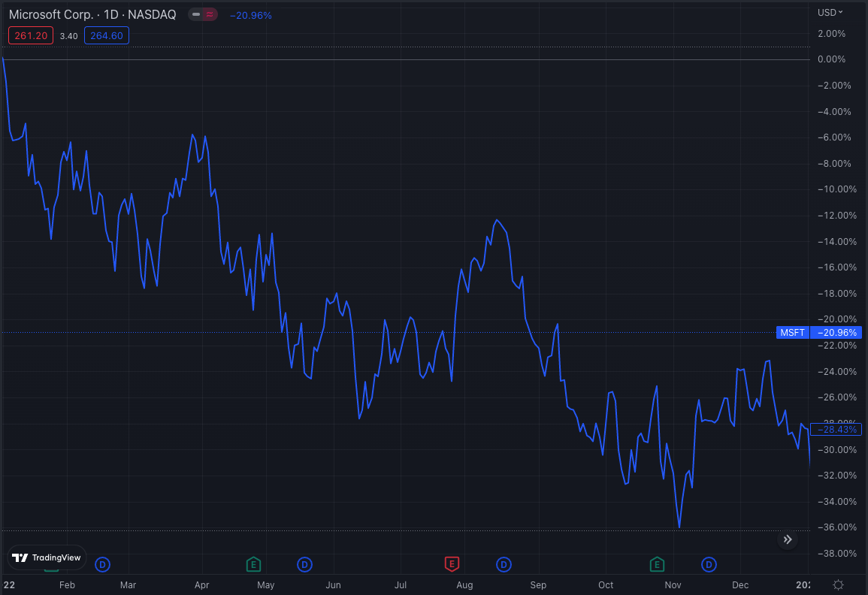This screenshot has height=595, width=868.
Task: Show dividend marker between Aug and Sep
Action: (x=504, y=563)
